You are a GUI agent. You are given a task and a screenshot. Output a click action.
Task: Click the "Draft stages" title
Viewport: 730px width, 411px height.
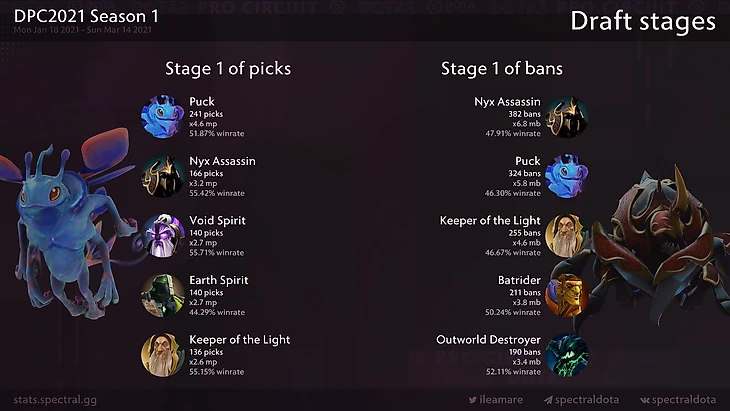[x=643, y=21]
